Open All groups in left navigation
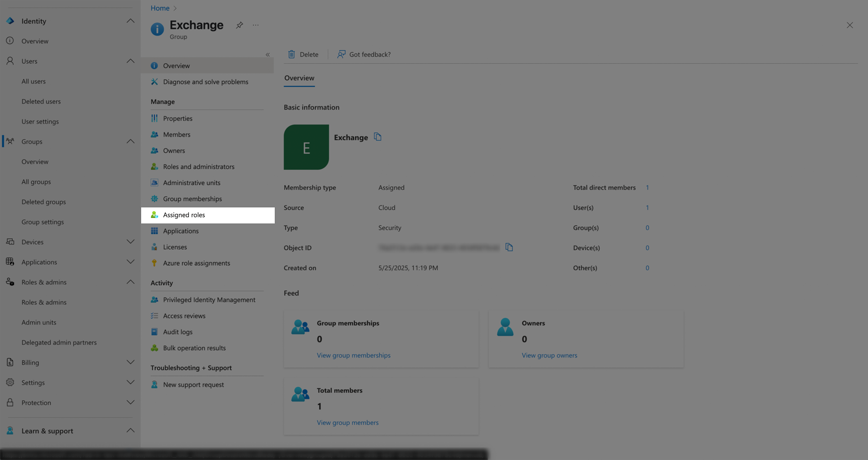The height and width of the screenshot is (460, 868). [36, 182]
